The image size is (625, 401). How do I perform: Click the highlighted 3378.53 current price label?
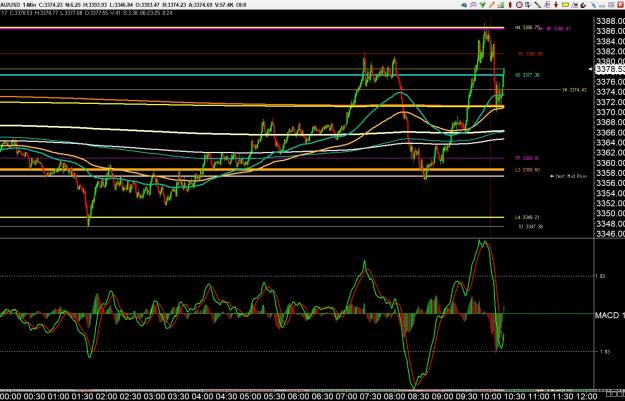coord(610,69)
